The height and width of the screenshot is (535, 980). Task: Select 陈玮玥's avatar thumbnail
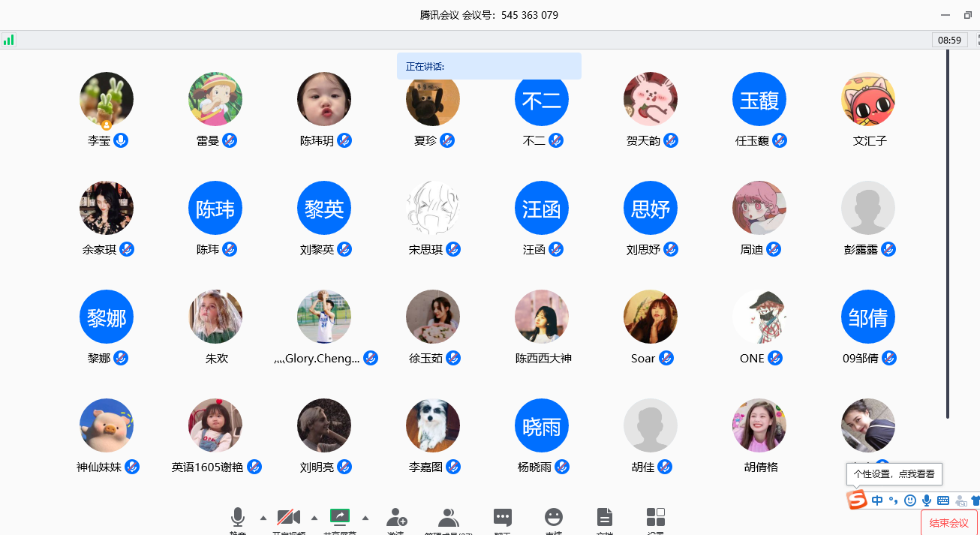(324, 99)
